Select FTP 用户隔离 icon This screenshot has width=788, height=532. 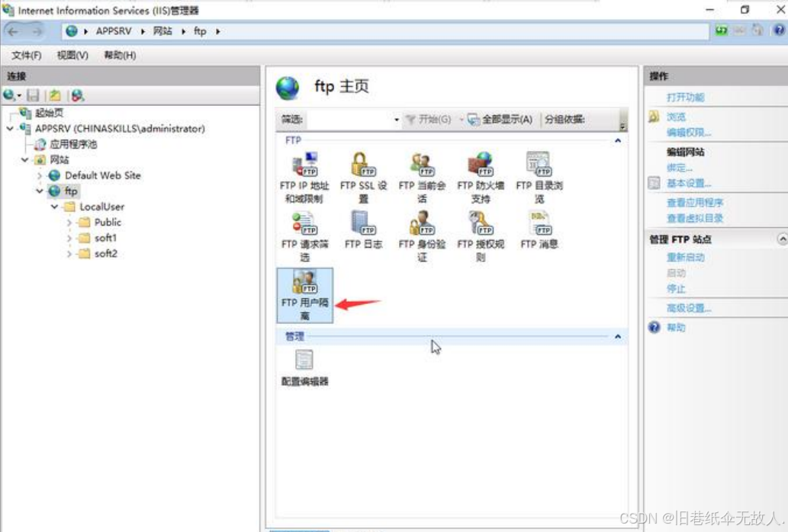coord(304,295)
